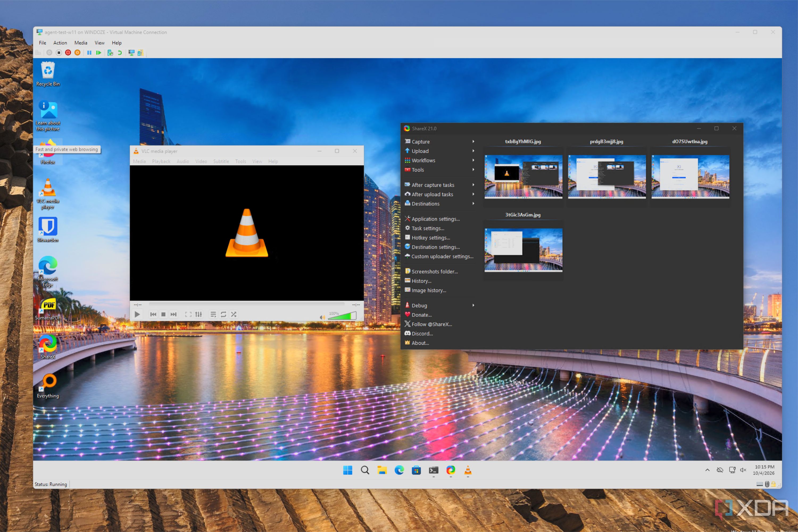Open the Recycle Bin desktop icon

tap(48, 74)
